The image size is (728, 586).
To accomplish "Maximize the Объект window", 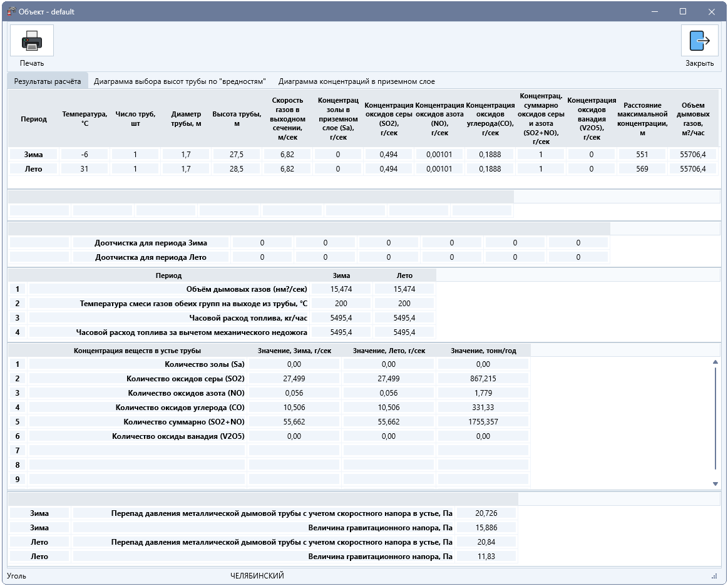I will tap(682, 11).
